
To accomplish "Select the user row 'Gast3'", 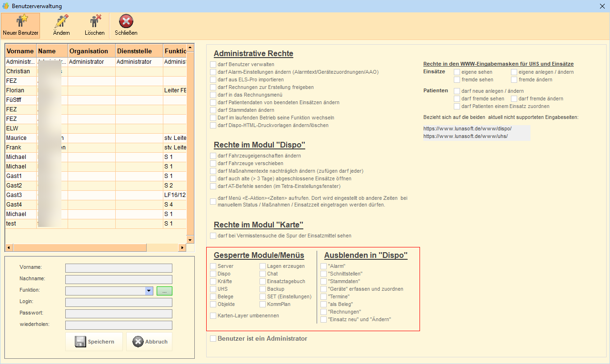I will [95, 195].
